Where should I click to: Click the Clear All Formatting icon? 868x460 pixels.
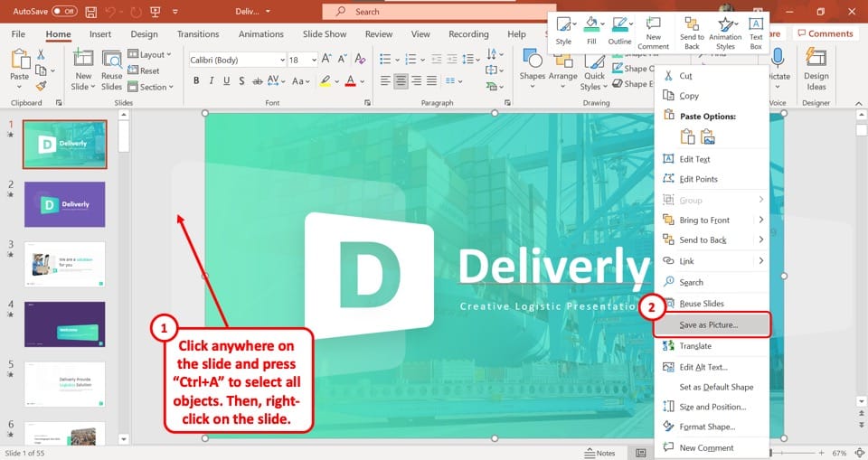click(x=361, y=59)
